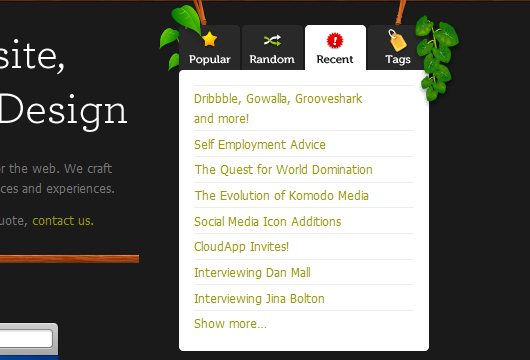Viewport: 530px width, 360px height.
Task: Click the Show more... link
Action: point(230,324)
